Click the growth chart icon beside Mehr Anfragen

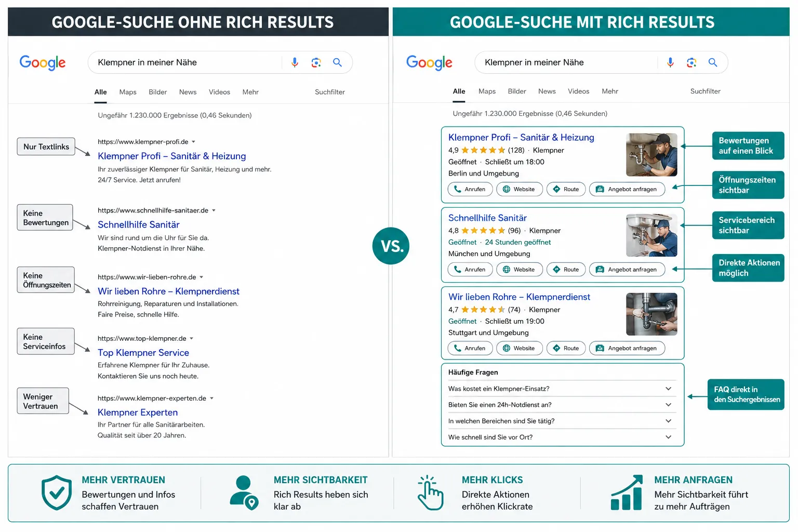coord(627,493)
